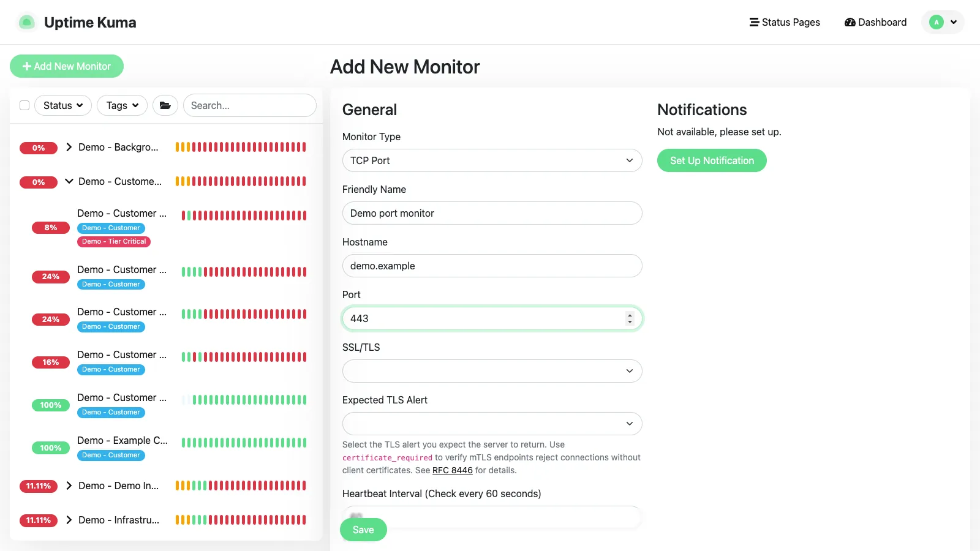Click Set Up Notification button
Viewport: 980px width, 551px height.
point(712,160)
